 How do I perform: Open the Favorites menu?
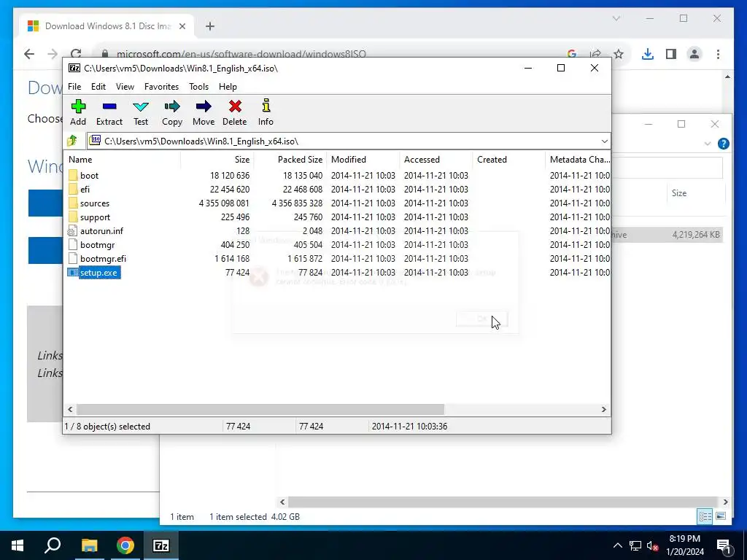tap(161, 87)
